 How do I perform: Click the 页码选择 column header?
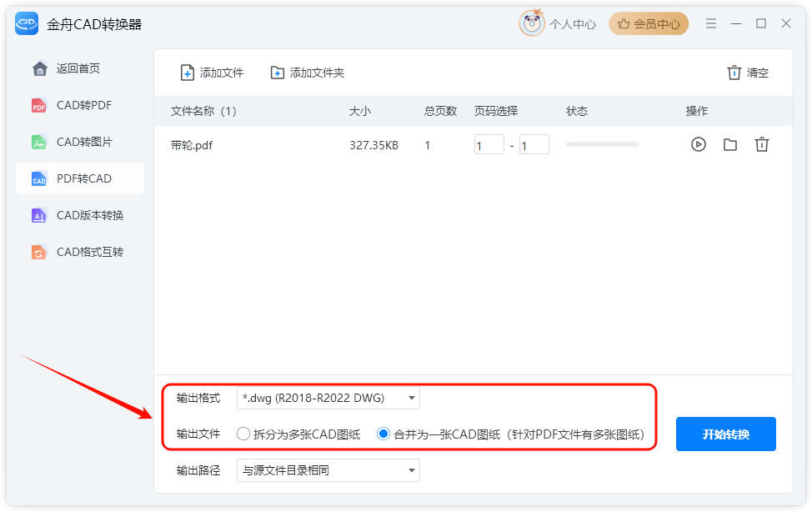pos(496,112)
